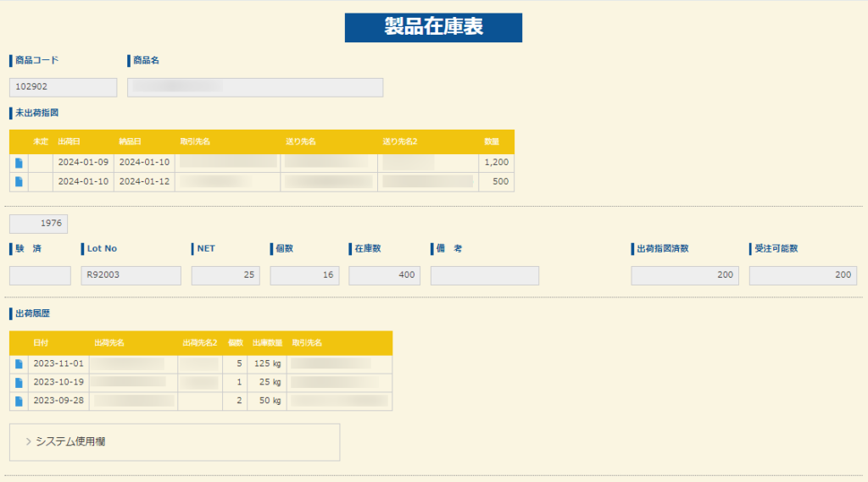This screenshot has height=482, width=868.
Task: Click the 数量 cell showing 1,200
Action: [x=496, y=163]
